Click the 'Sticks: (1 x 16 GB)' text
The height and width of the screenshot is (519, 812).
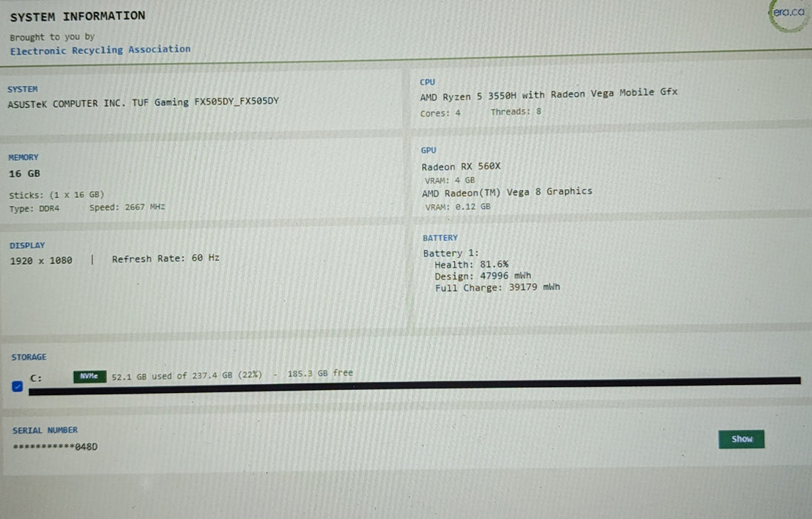(x=56, y=195)
